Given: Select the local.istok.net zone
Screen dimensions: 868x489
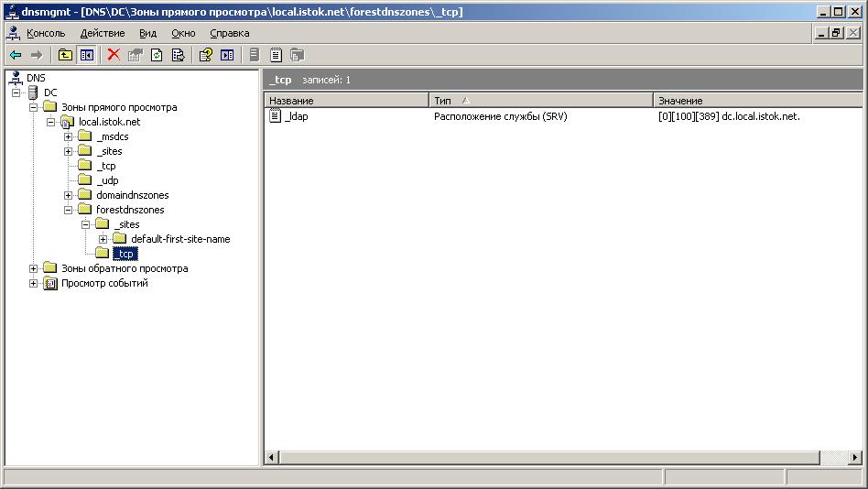Looking at the screenshot, I should tap(110, 122).
